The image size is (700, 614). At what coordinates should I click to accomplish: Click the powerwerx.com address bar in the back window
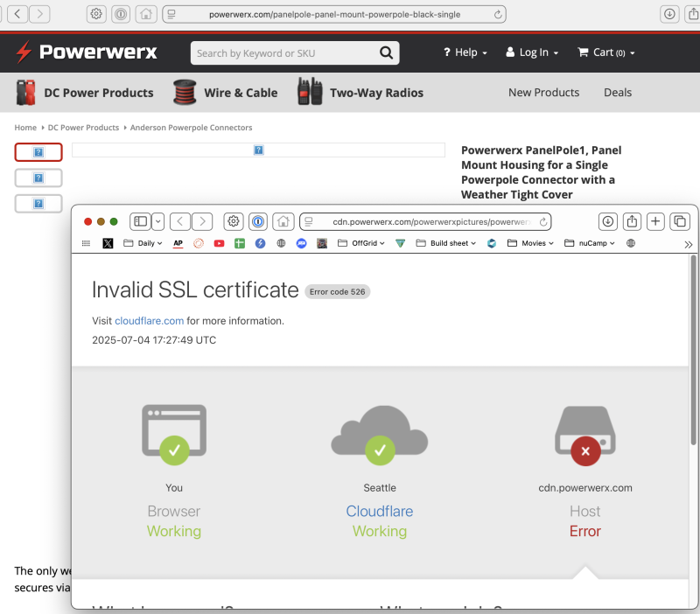tap(334, 14)
